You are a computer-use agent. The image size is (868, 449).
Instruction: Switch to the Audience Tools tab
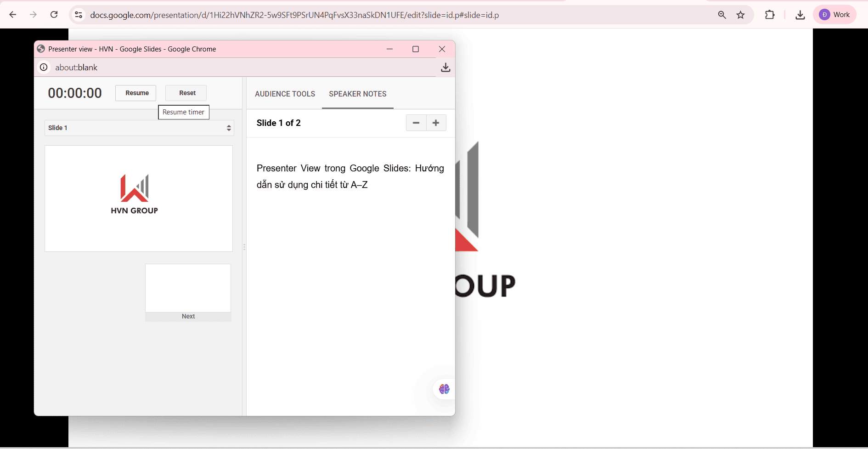tap(285, 94)
